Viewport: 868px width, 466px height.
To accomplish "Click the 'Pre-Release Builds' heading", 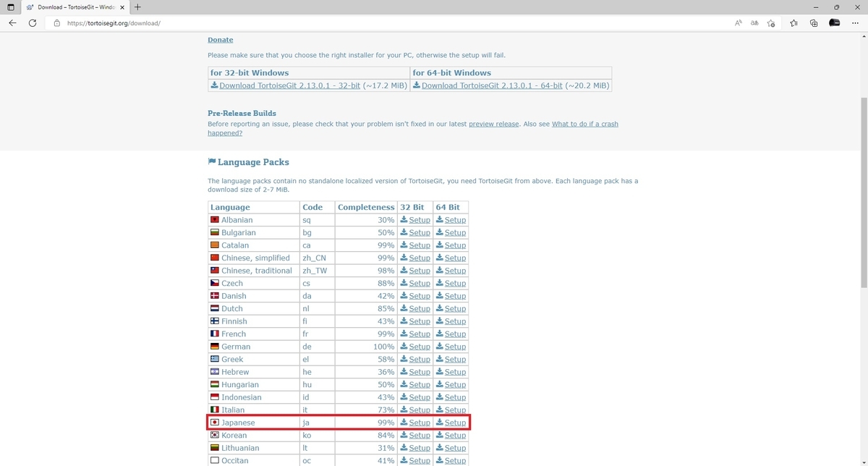I will pos(242,113).
